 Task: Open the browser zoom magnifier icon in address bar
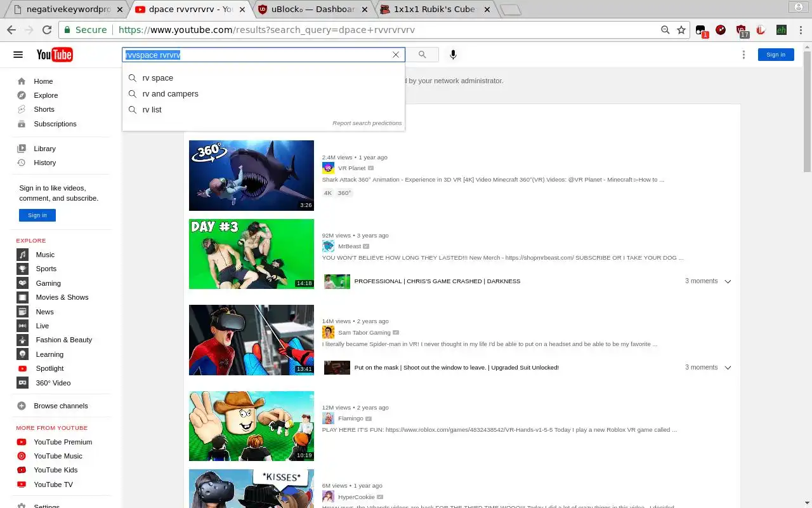coord(665,30)
